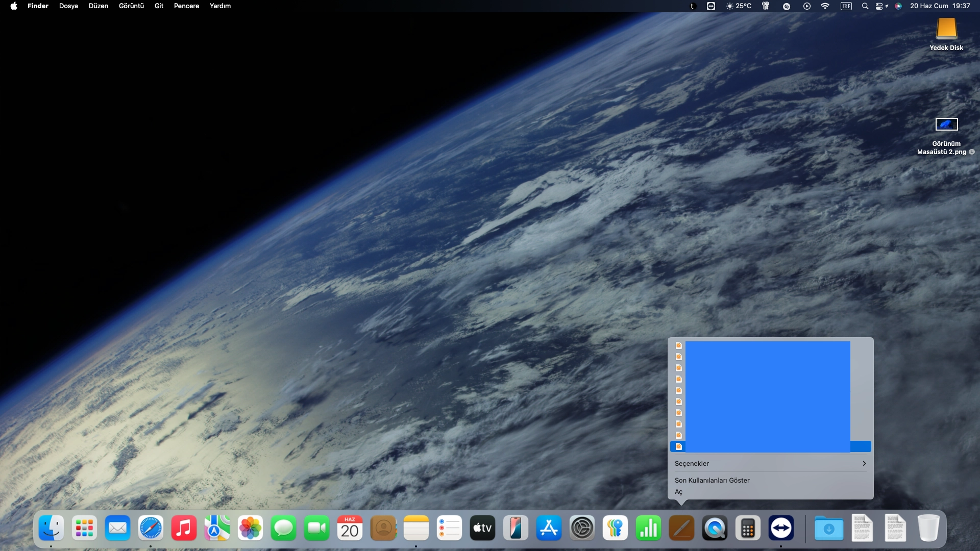Open Finder from the Dock

[51, 528]
